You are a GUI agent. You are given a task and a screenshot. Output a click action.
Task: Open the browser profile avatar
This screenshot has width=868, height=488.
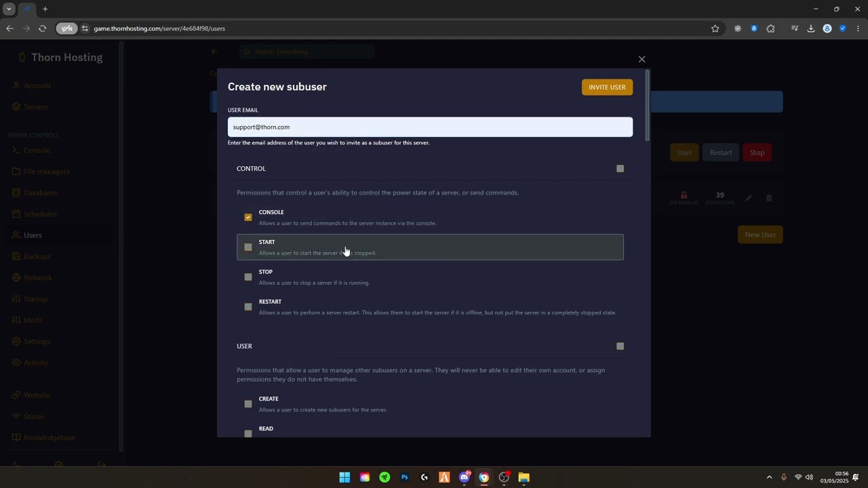click(827, 28)
